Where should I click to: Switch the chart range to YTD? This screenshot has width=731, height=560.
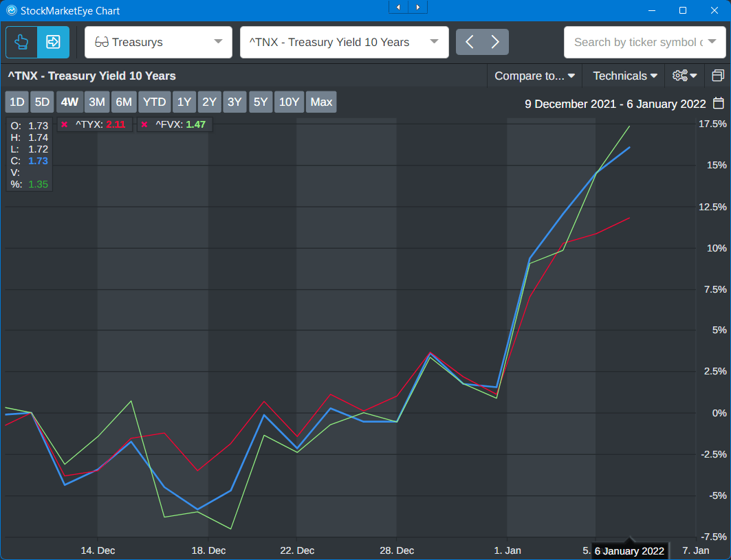[154, 102]
